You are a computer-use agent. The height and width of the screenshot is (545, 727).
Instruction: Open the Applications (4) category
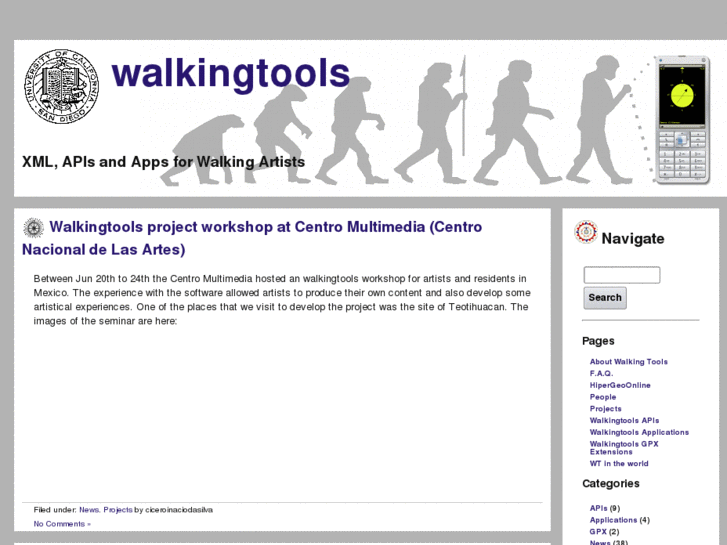tap(613, 520)
